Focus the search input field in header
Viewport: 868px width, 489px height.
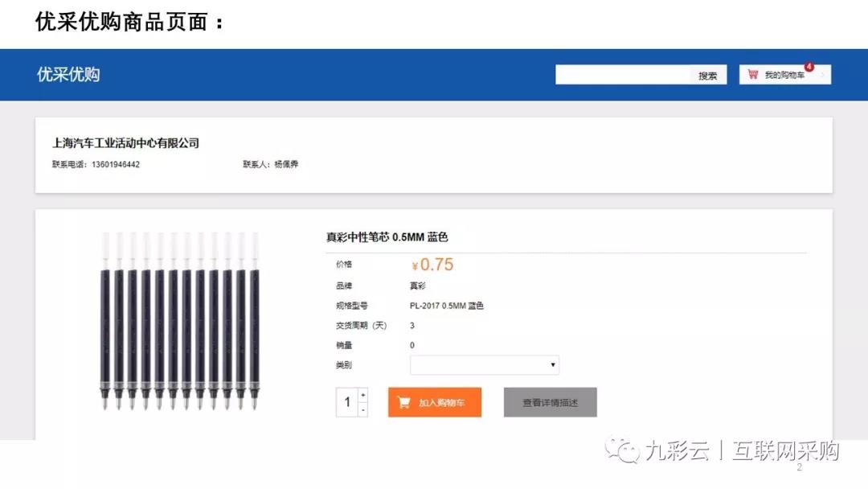point(623,76)
